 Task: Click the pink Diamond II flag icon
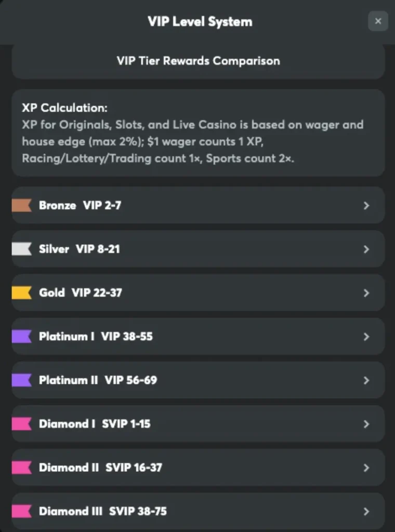pos(22,467)
